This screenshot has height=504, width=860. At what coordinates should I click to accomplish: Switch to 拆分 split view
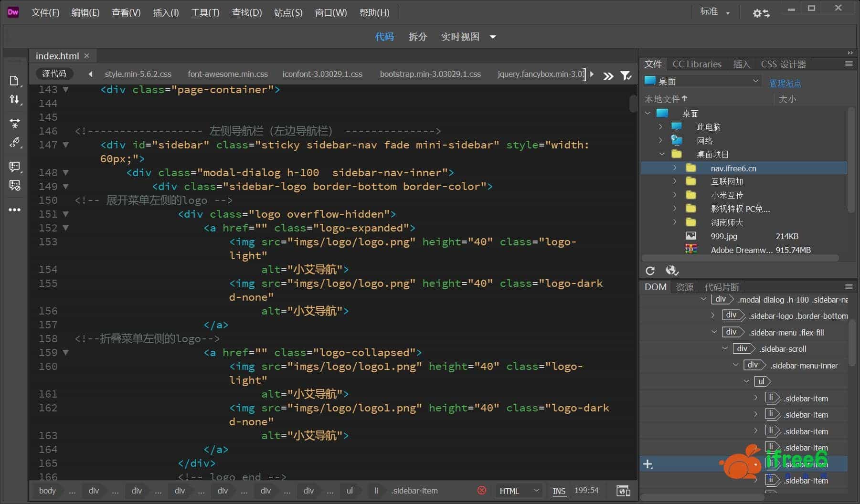pos(417,37)
